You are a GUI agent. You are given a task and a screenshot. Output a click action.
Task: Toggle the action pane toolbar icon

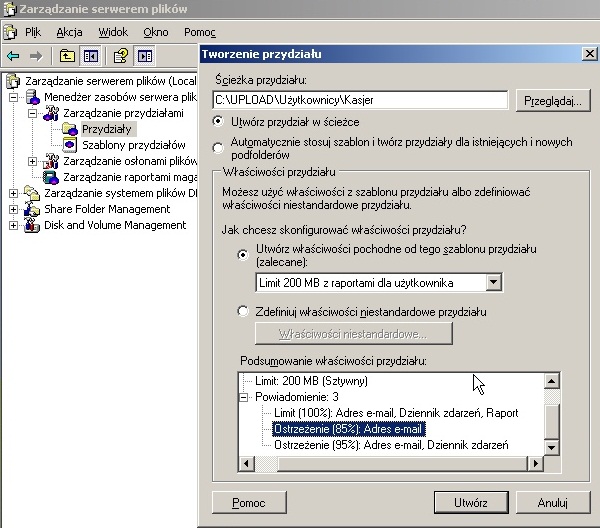point(145,56)
